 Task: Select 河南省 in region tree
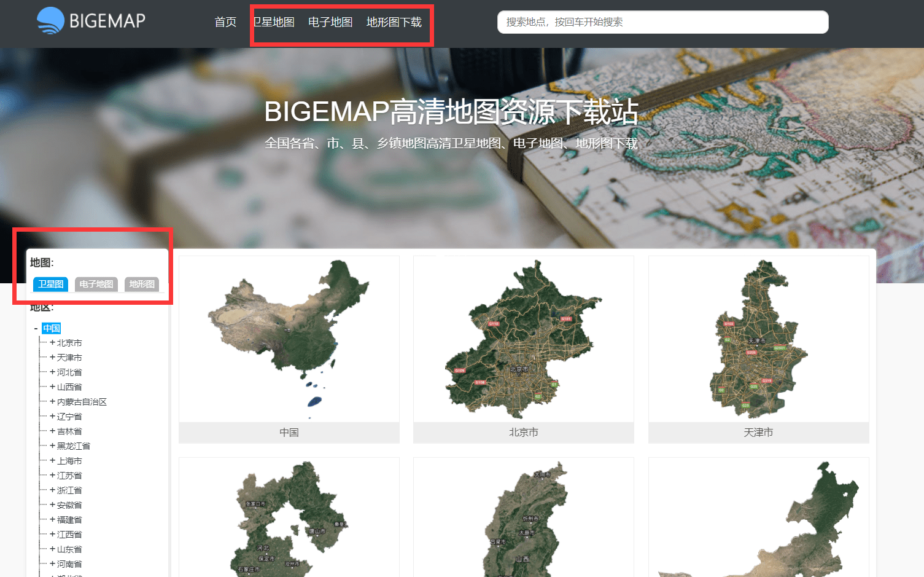(69, 564)
